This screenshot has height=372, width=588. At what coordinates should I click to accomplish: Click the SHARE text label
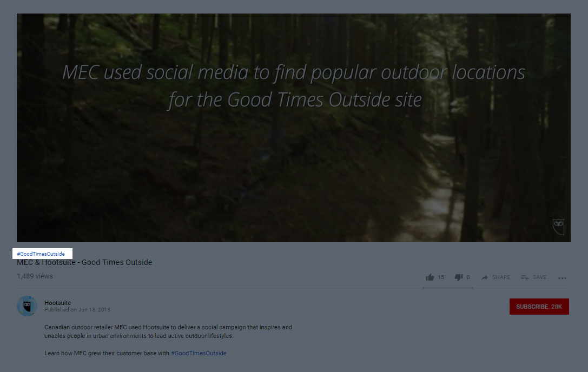[501, 277]
